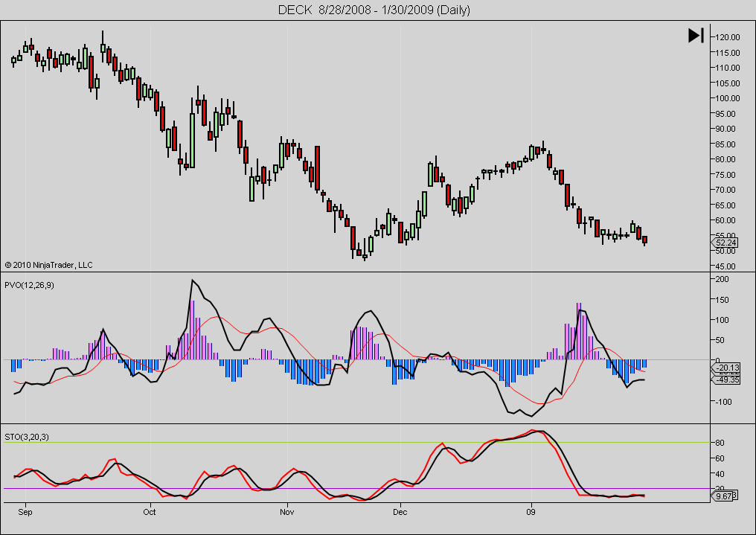This screenshot has height=535, width=756.
Task: Click the 150 label on the PVO axis
Action: click(x=723, y=300)
